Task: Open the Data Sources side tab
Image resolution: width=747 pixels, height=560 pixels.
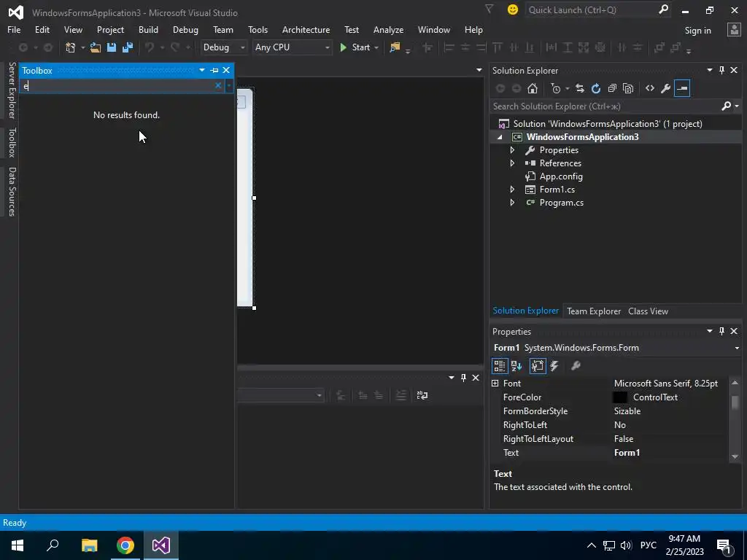Action: tap(12, 192)
